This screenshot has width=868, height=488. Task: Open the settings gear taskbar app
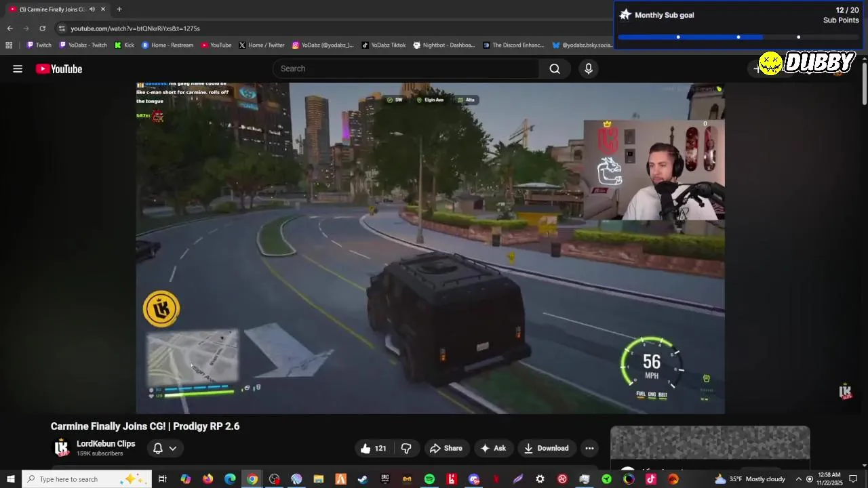pos(540,479)
